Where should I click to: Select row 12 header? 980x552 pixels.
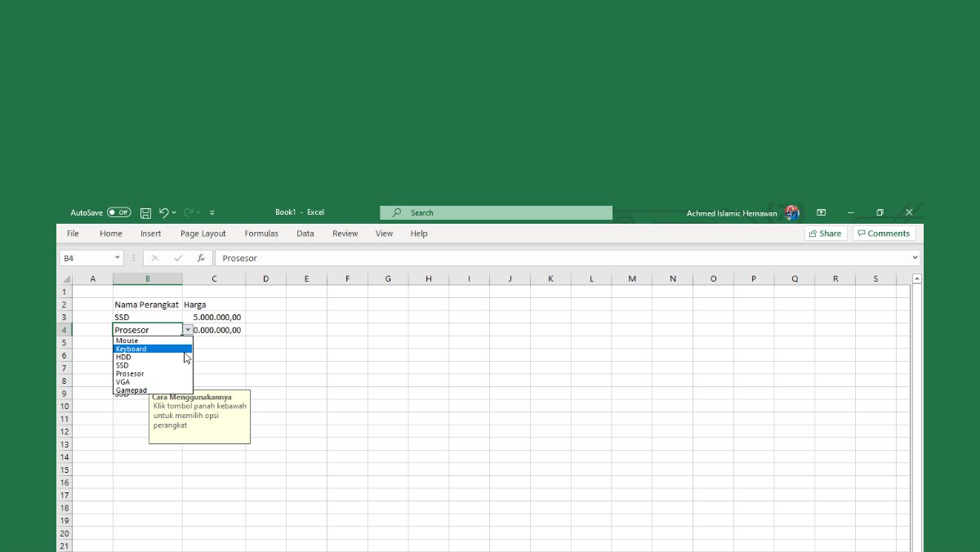(x=65, y=431)
